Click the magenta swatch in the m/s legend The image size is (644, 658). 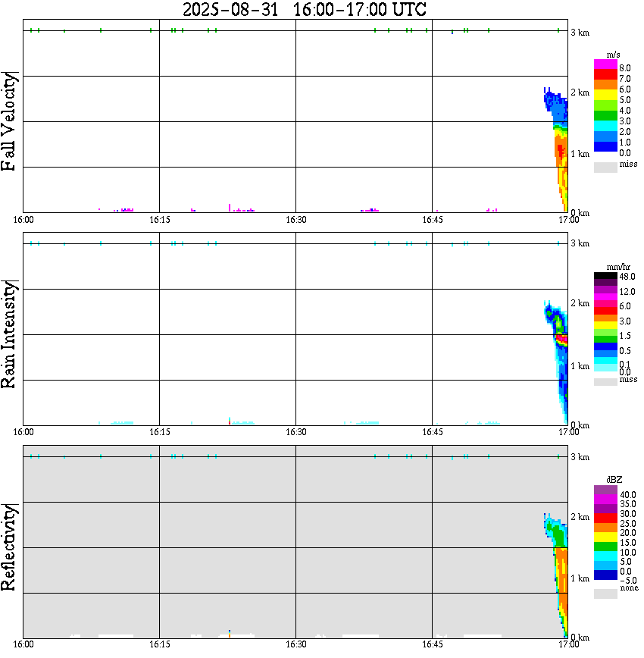(x=605, y=64)
